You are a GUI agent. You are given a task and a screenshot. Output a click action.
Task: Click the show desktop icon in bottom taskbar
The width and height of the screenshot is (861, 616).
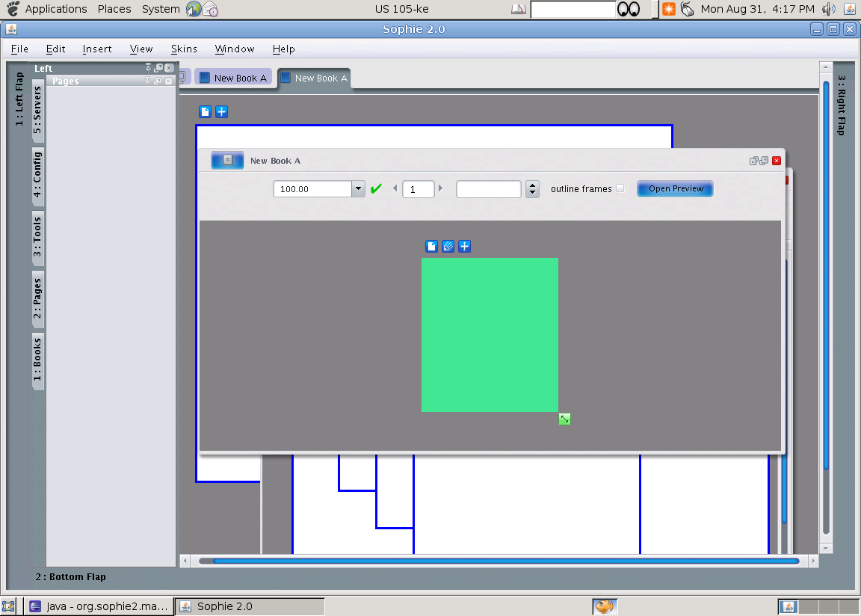[x=8, y=606]
